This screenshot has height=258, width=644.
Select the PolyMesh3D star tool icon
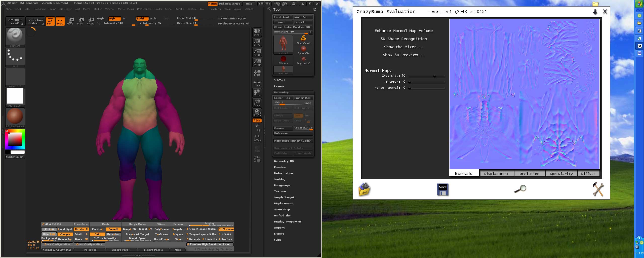tap(303, 60)
